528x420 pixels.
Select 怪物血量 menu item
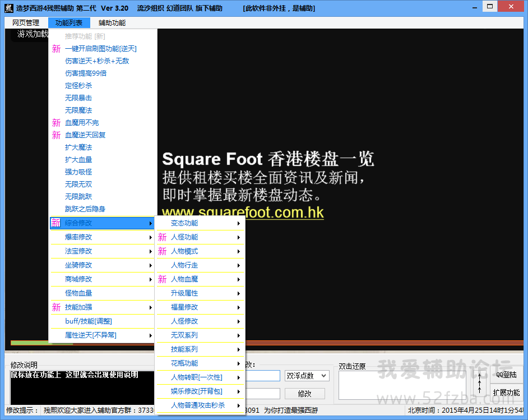[101, 293]
